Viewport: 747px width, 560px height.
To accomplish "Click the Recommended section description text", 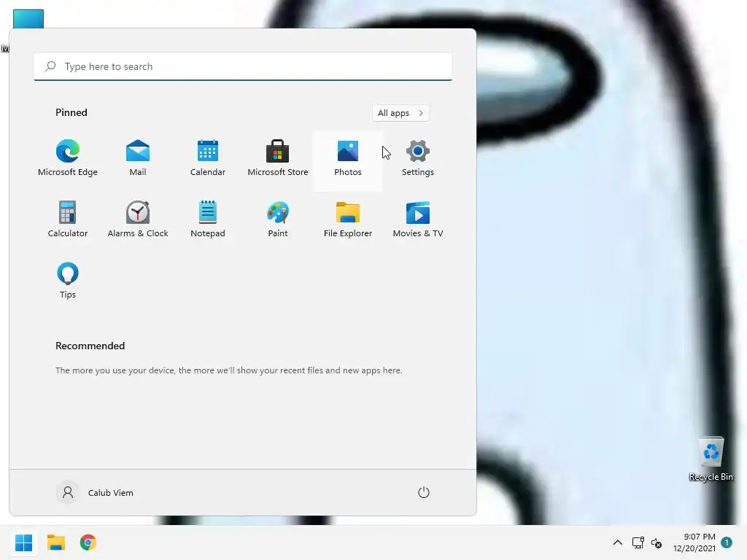I will (x=228, y=370).
